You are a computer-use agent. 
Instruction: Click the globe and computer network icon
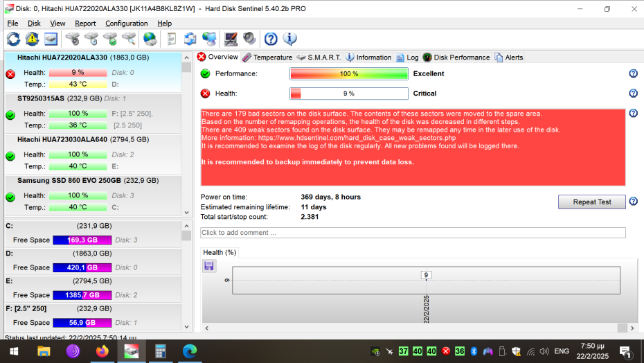coord(209,39)
